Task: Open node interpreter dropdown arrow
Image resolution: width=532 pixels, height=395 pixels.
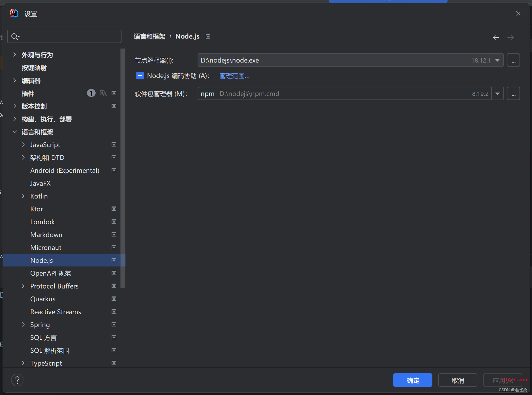Action: coord(497,60)
